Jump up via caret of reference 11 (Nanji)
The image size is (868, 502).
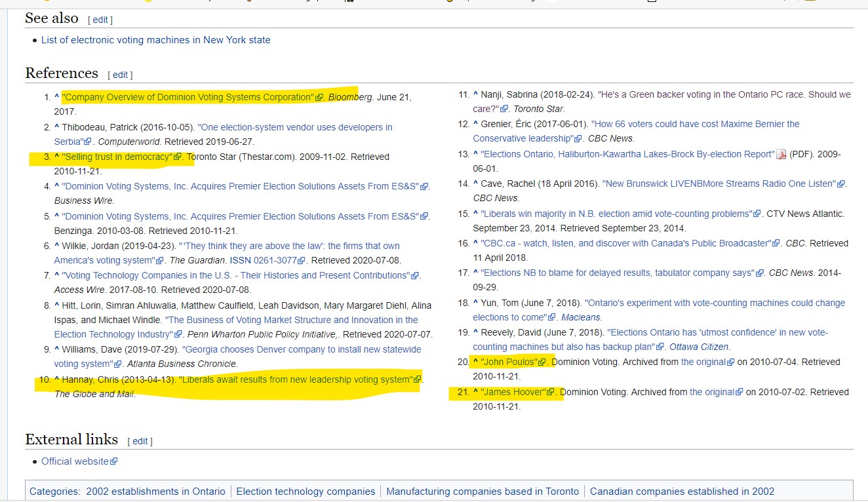(x=476, y=94)
